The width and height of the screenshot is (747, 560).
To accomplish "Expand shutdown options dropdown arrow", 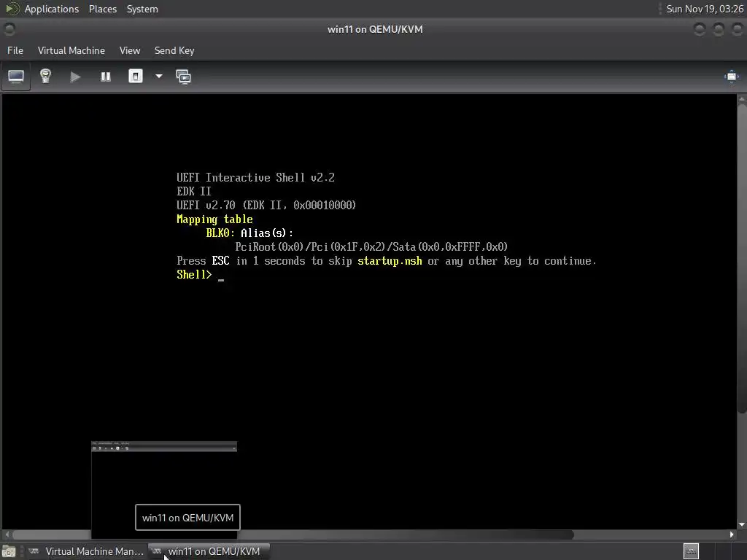I will tap(159, 76).
